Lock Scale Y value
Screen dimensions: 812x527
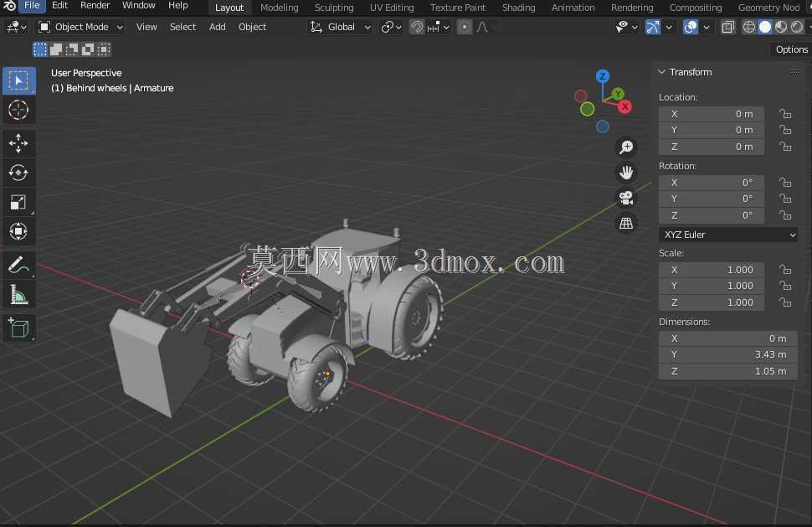(785, 286)
